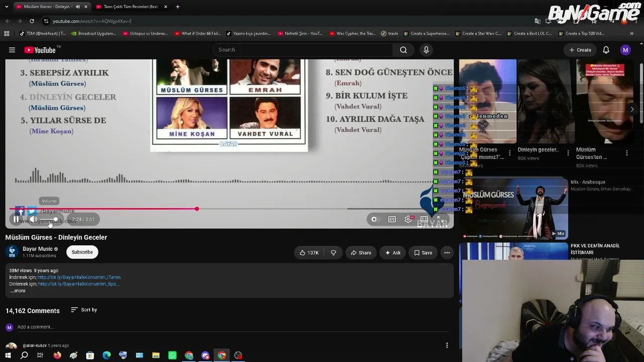
Task: Open the tab search dropdown
Action: coord(7,7)
